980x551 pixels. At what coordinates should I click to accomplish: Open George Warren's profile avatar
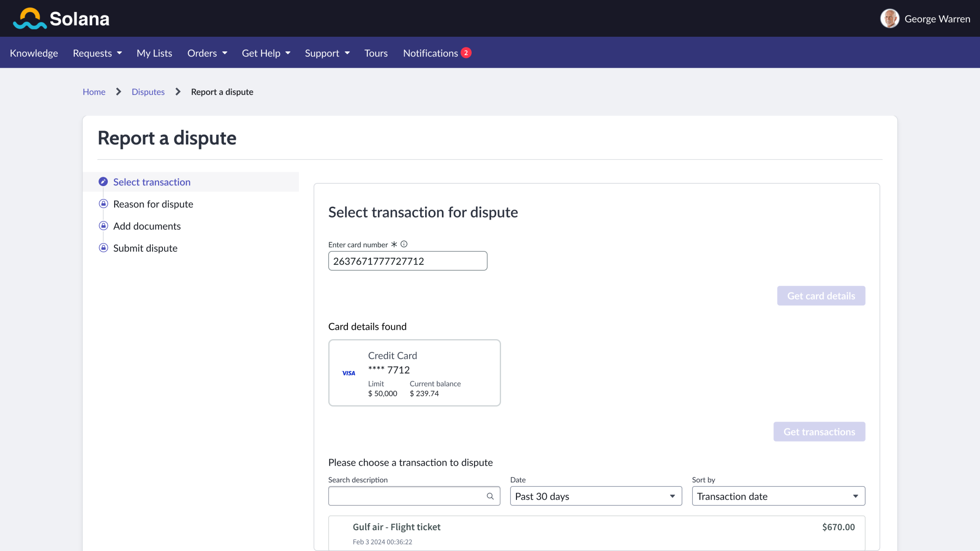click(x=890, y=18)
